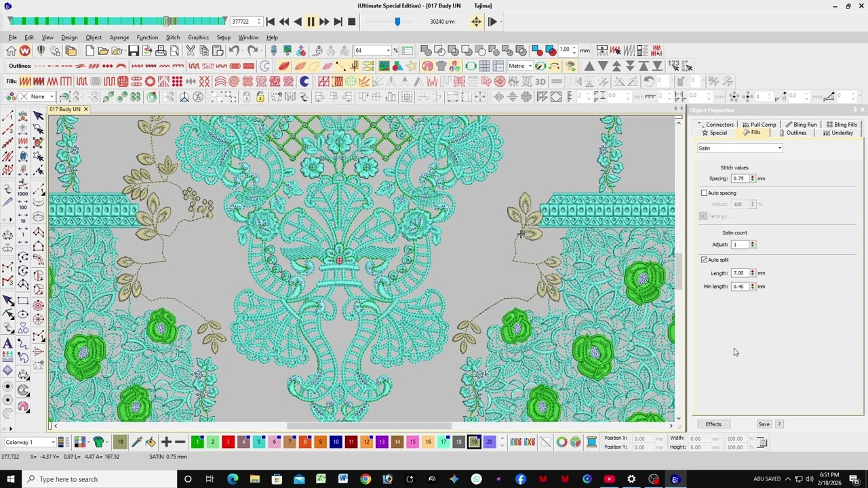Click the add color plus icon

pyautogui.click(x=166, y=443)
